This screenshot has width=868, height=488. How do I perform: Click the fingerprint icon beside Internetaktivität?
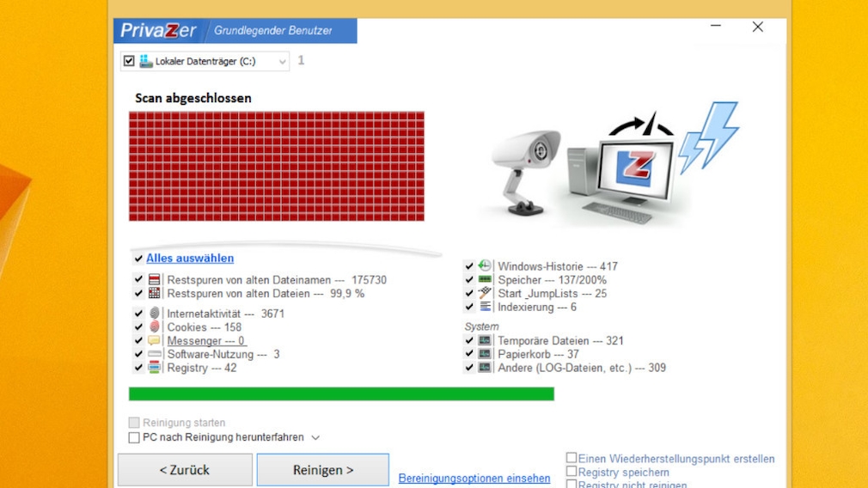[x=155, y=314]
